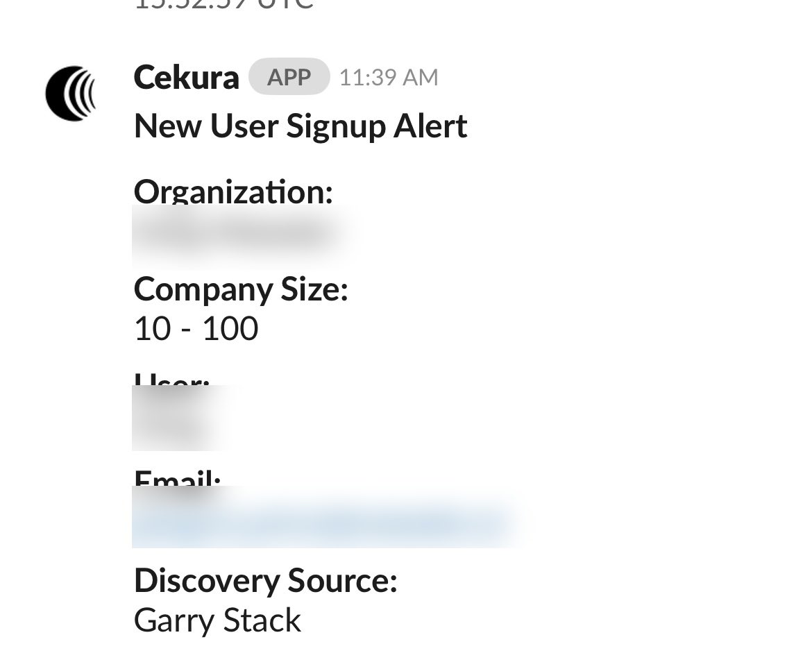Screen dimensions: 812x669
Task: Select the 'New User Signup Alert' heading
Action: [x=301, y=126]
